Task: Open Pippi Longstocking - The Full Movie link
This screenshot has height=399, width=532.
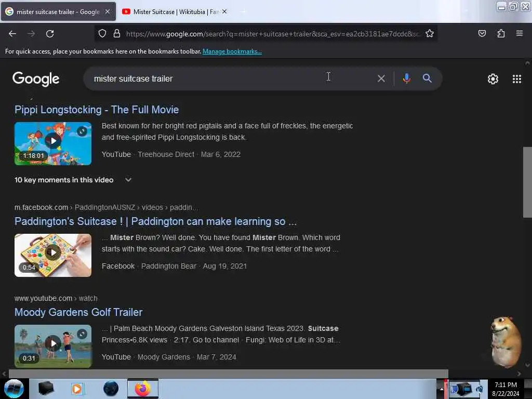Action: pos(96,110)
